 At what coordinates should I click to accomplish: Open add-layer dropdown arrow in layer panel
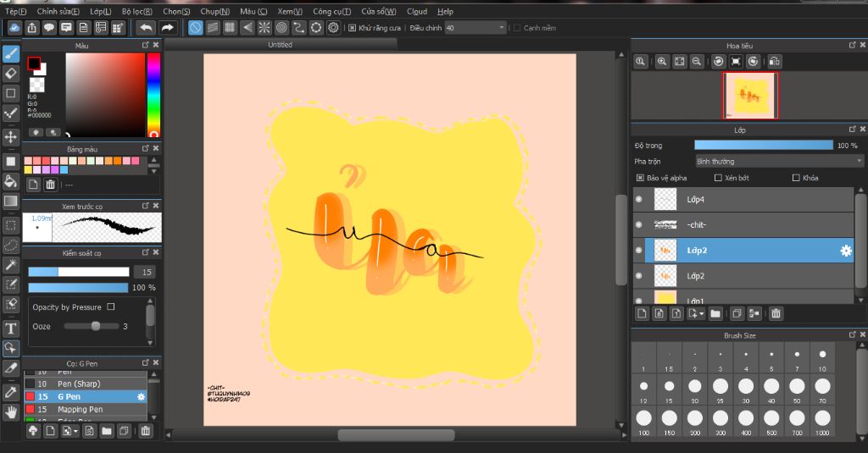[x=701, y=313]
